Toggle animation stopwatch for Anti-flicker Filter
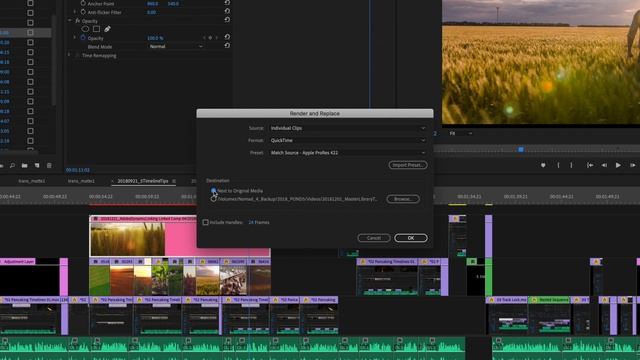The height and width of the screenshot is (360, 640). [83, 12]
